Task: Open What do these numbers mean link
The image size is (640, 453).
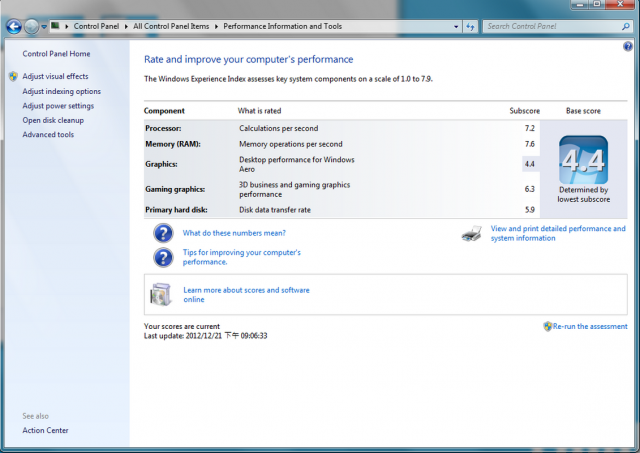Action: click(234, 233)
